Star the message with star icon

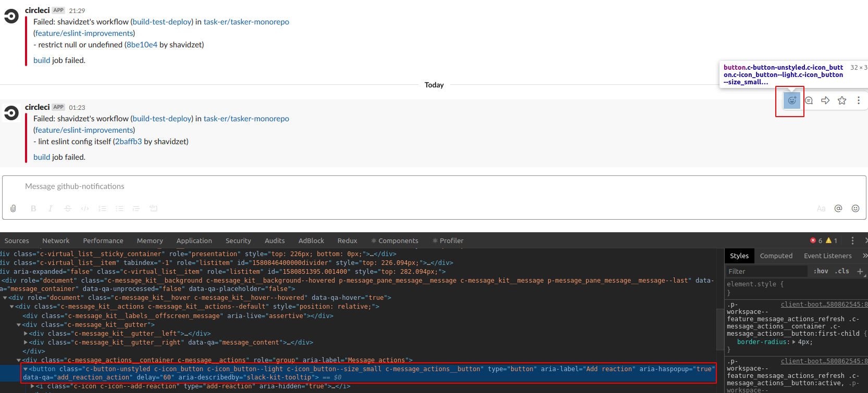(842, 100)
